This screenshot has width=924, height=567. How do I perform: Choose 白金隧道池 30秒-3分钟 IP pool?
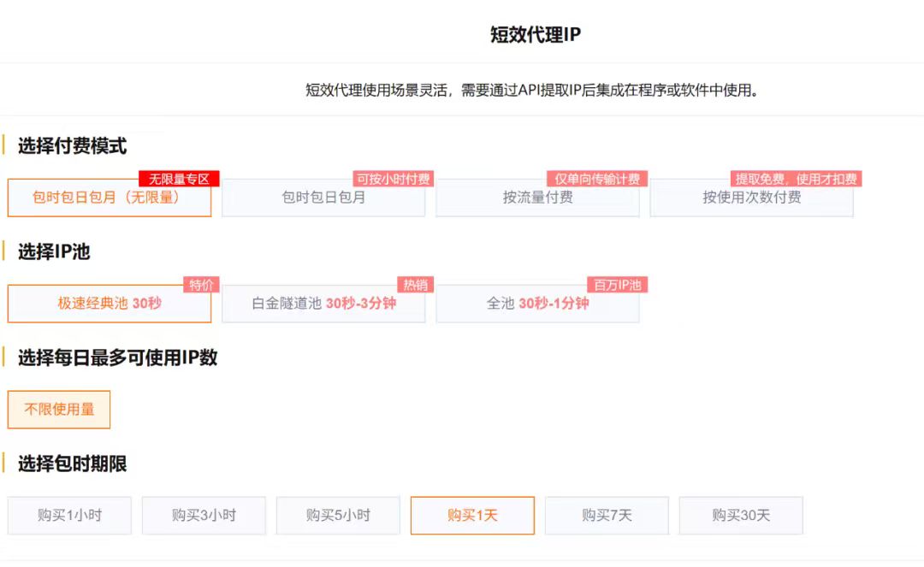(323, 304)
